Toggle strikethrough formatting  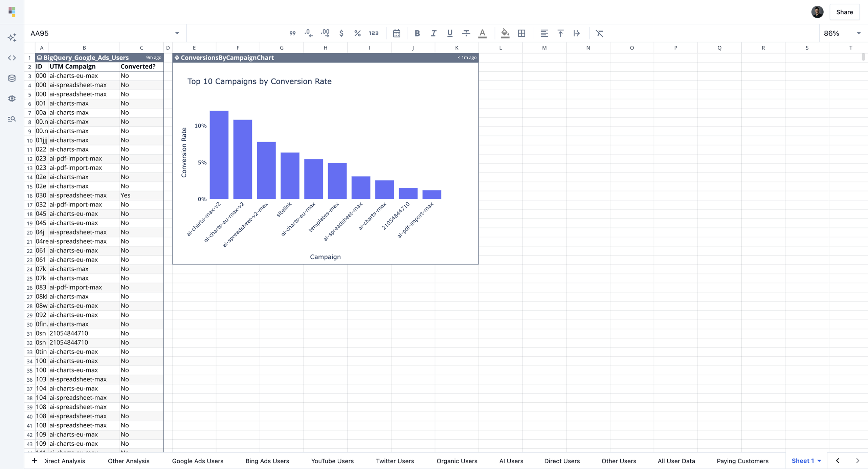point(466,33)
